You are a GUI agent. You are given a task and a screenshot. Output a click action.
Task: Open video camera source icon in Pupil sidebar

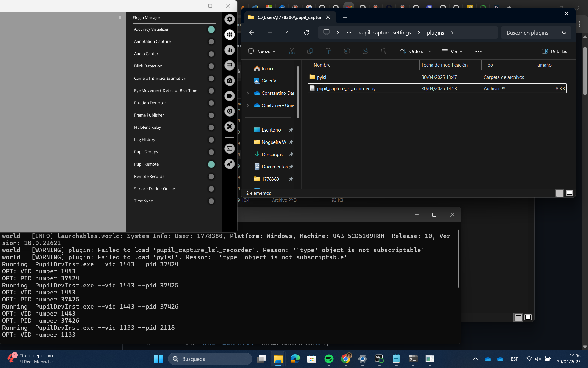(x=229, y=96)
